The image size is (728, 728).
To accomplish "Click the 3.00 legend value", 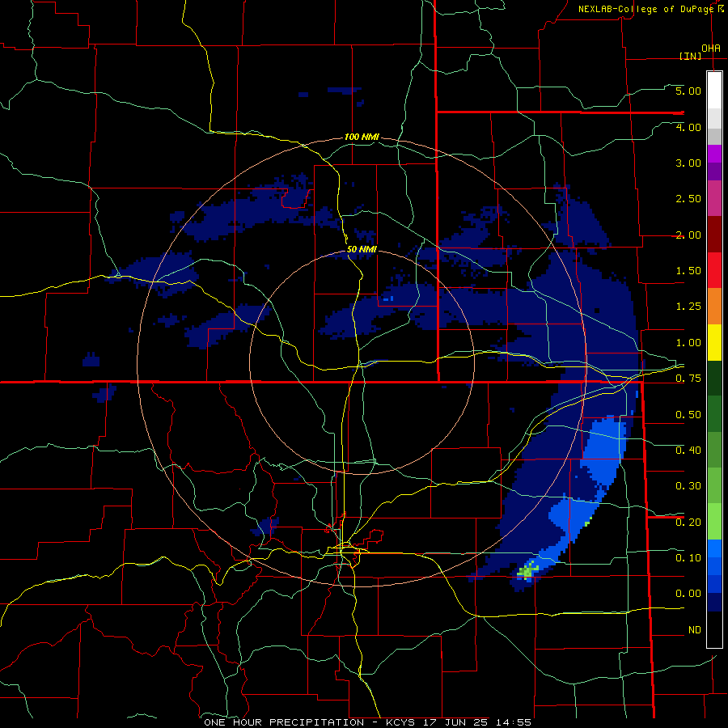I will point(688,163).
